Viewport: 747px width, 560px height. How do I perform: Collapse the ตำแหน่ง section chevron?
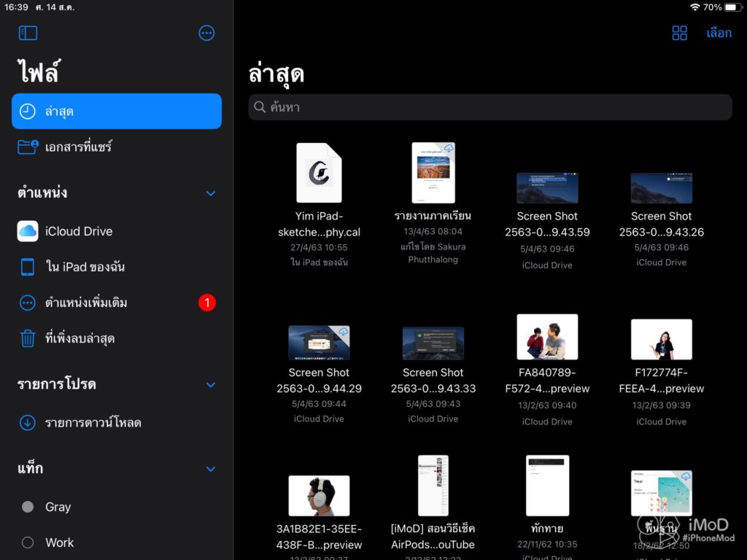(211, 194)
